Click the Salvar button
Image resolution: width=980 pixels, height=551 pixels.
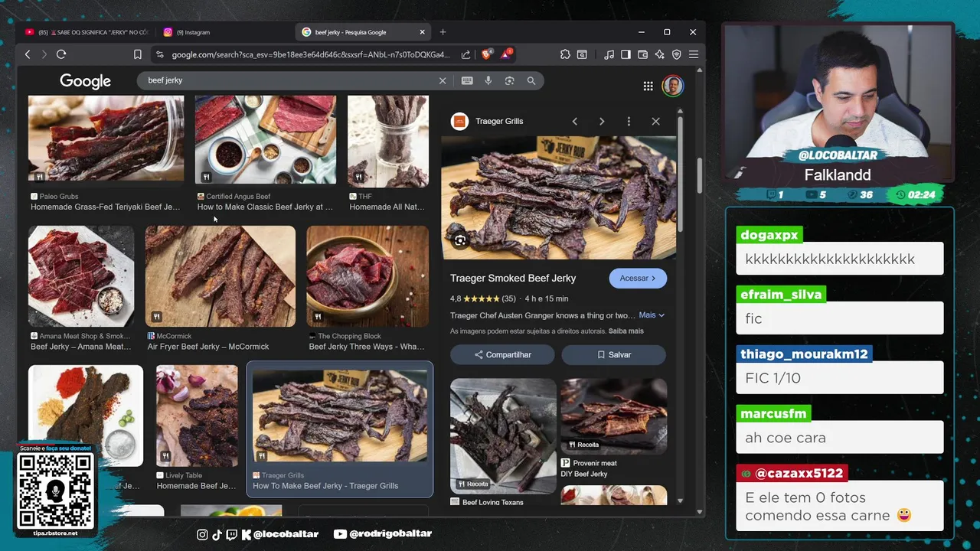tap(614, 354)
